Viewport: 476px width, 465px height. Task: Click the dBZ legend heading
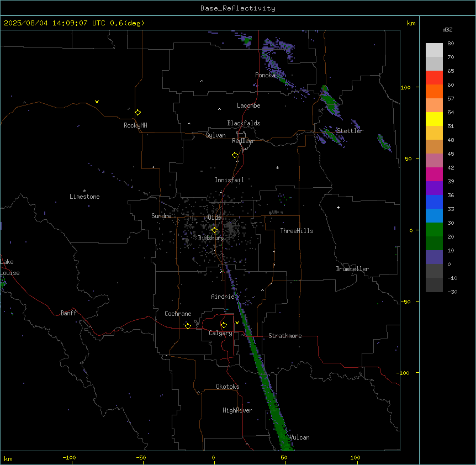click(447, 29)
